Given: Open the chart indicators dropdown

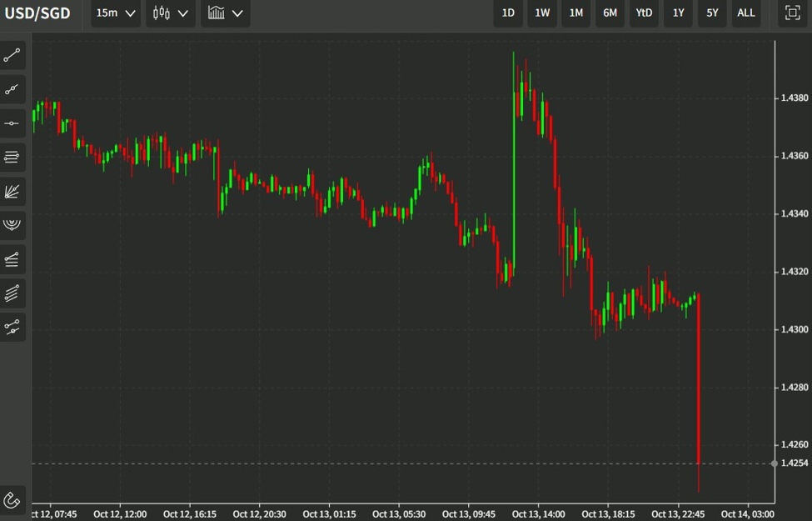Looking at the screenshot, I should click(225, 13).
